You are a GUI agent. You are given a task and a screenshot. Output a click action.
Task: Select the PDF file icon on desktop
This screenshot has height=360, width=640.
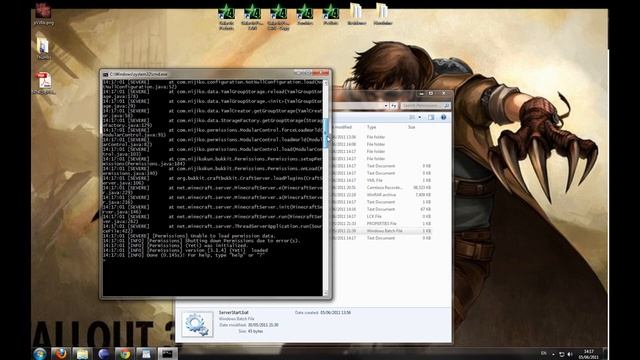click(x=44, y=83)
